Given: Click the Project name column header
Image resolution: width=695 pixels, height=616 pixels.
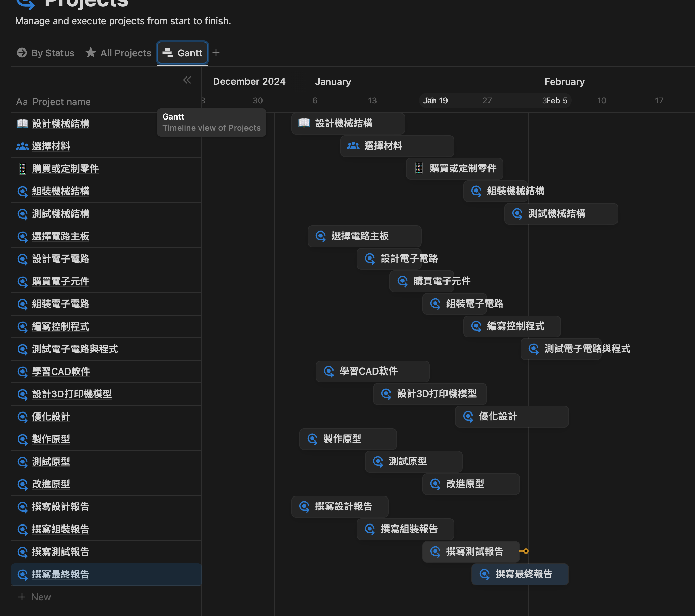Looking at the screenshot, I should point(61,102).
